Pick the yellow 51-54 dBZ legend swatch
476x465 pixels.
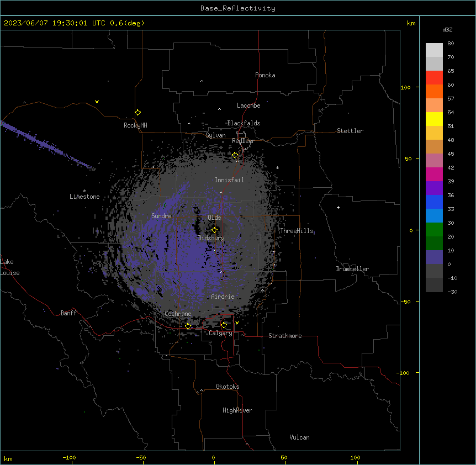[434, 119]
